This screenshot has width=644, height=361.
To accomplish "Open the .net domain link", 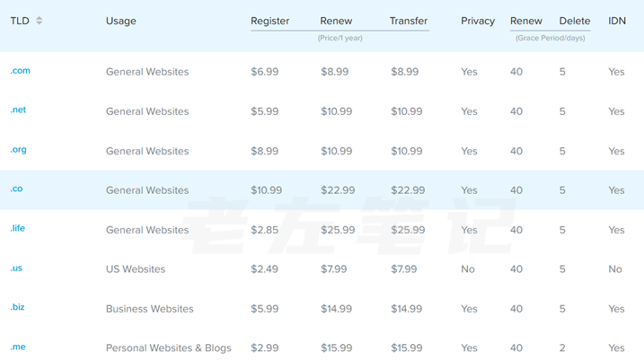I will (x=18, y=110).
